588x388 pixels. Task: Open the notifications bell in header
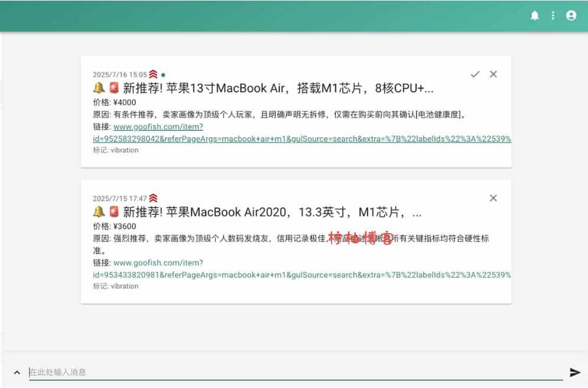click(535, 16)
